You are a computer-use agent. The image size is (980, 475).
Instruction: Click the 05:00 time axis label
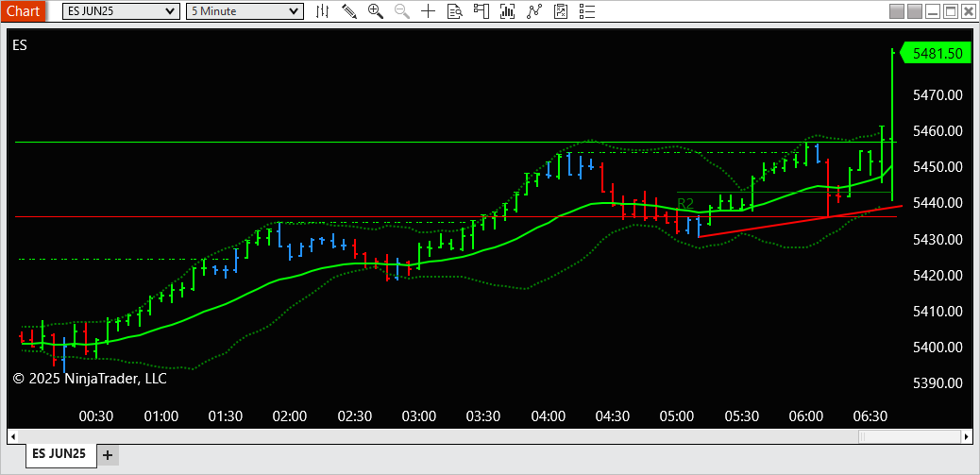click(677, 416)
